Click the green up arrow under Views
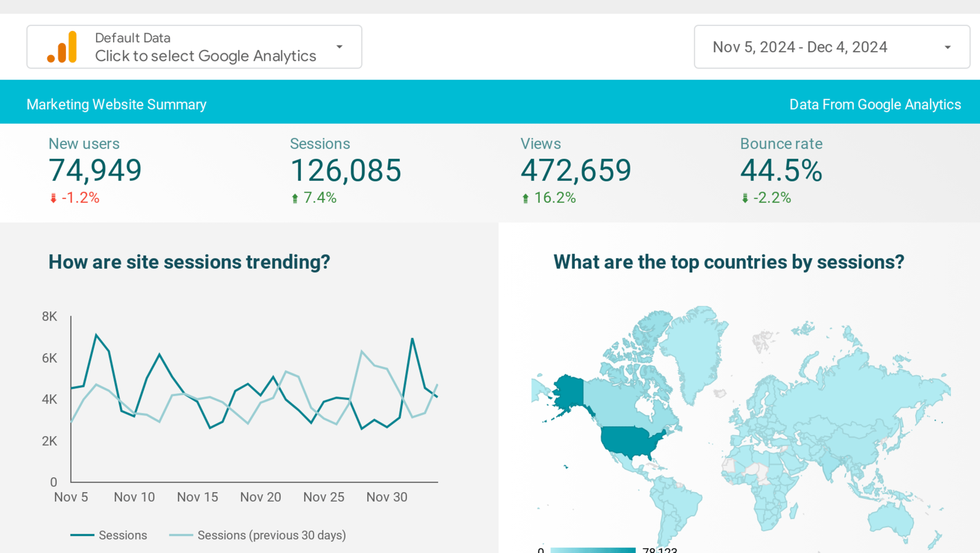Screen dimensions: 980x553 525,199
